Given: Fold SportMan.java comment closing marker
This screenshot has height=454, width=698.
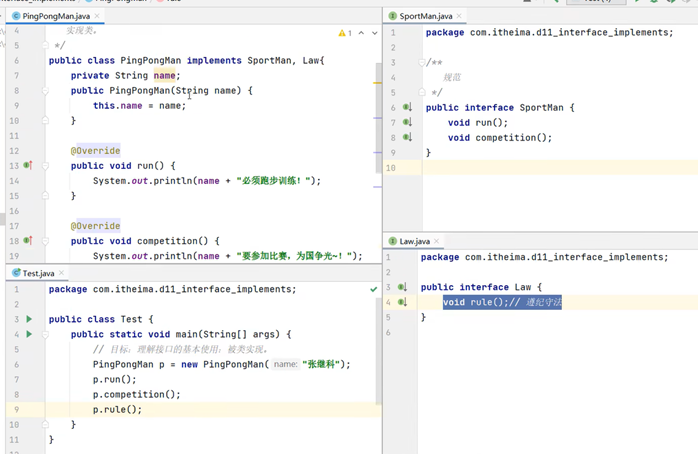Looking at the screenshot, I should [422, 92].
